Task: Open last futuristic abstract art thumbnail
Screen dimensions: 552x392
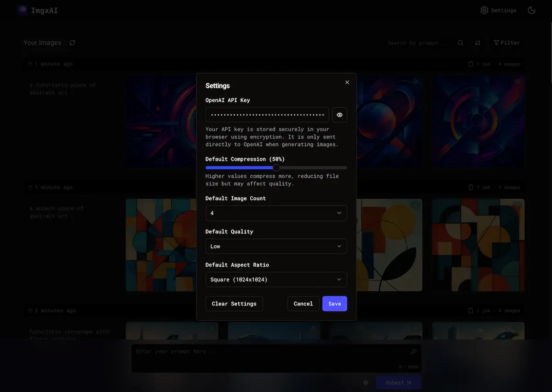Action: click(478, 121)
